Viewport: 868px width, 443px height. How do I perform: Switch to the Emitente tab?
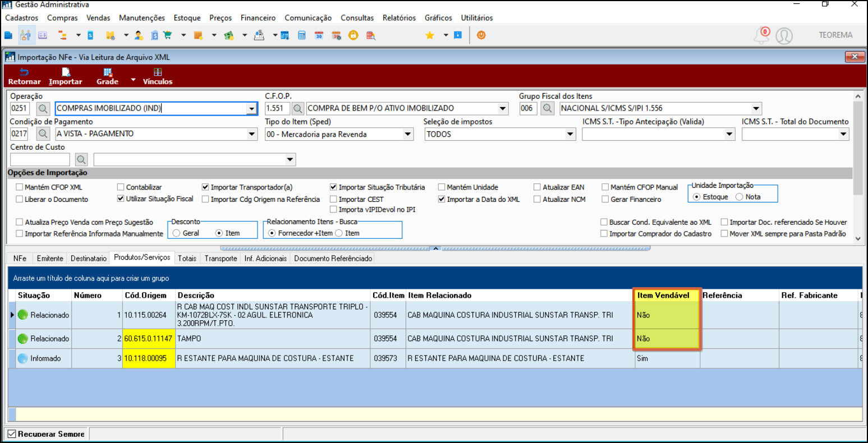pos(50,259)
